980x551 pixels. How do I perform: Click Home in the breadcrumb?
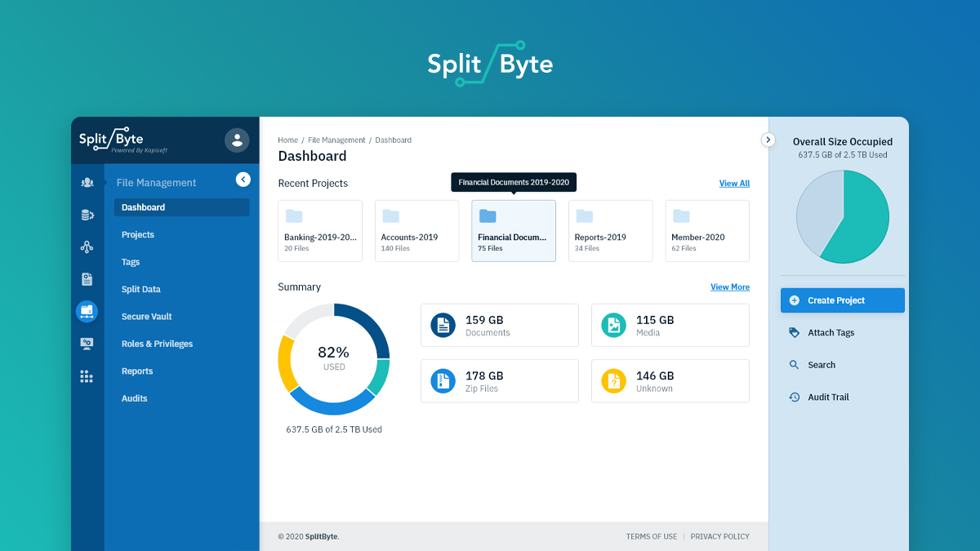pos(287,140)
